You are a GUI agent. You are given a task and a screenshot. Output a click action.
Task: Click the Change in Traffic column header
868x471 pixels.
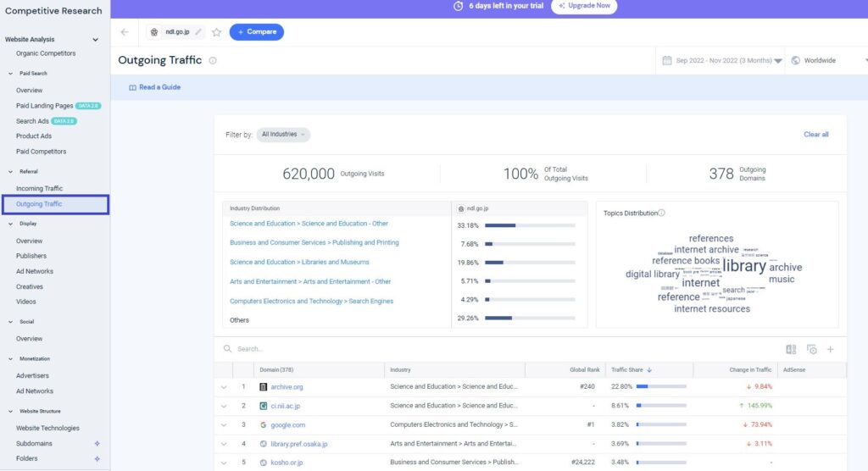tap(750, 369)
